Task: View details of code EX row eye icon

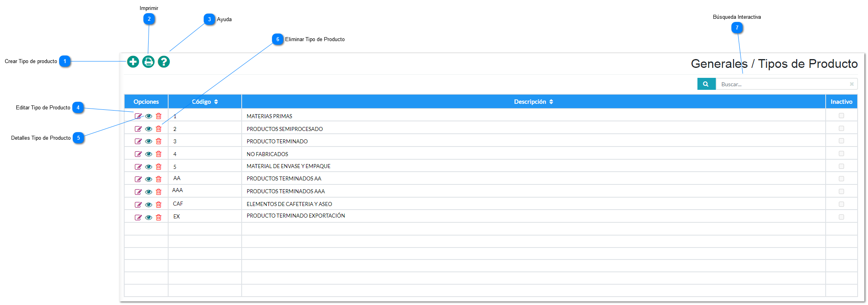Action: coord(149,218)
